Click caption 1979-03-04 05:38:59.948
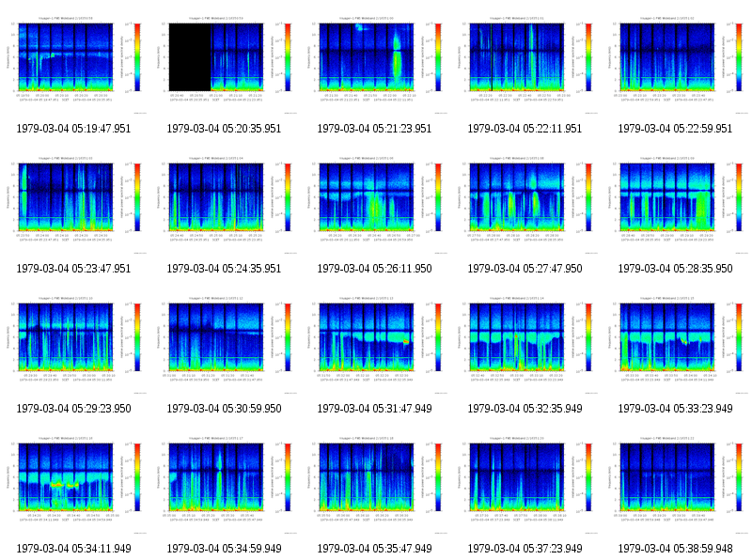 tap(675, 549)
